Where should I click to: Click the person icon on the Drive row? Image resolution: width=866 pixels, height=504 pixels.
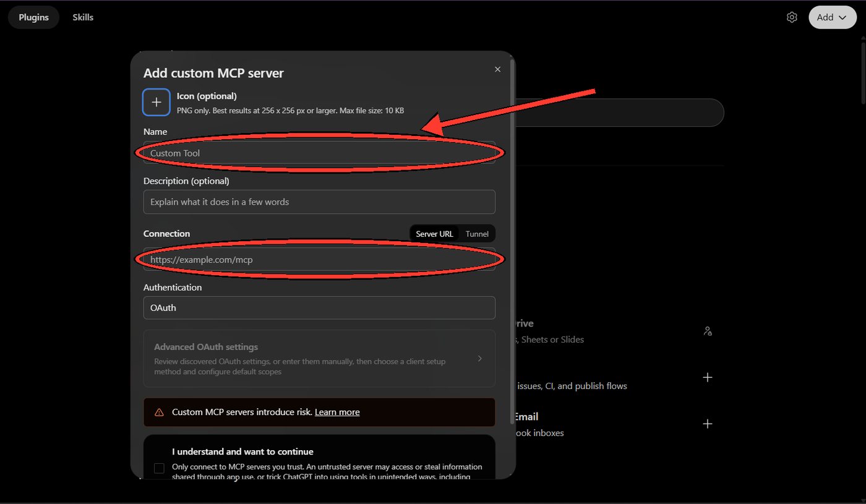click(x=708, y=331)
